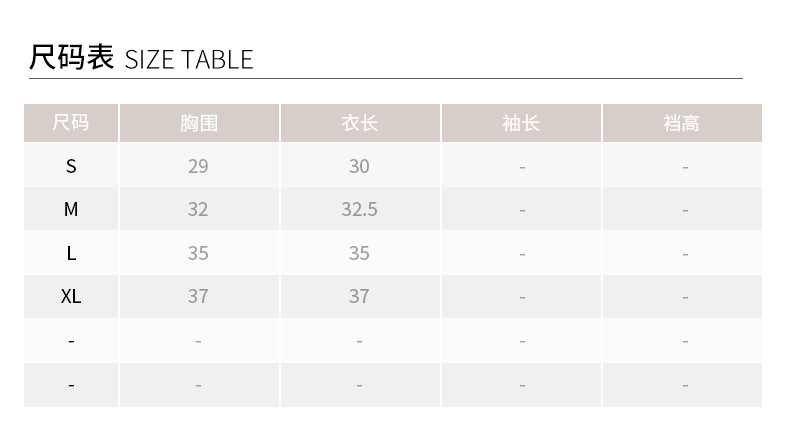790x435 pixels.
Task: Click the L length value 35
Action: (x=359, y=253)
